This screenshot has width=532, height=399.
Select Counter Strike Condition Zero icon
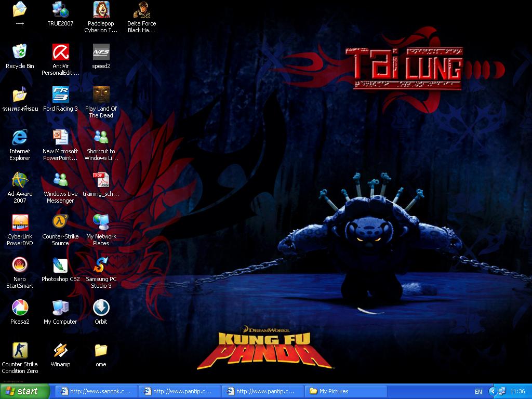tap(20, 350)
